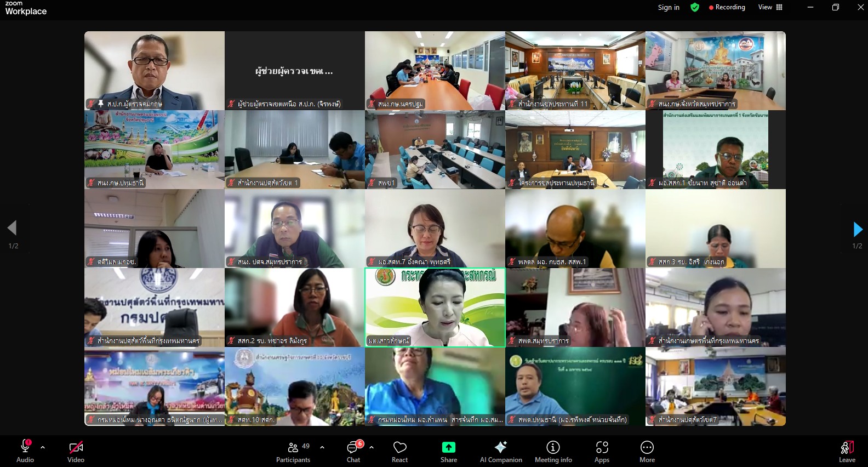Viewport: 868px width, 467px height.
Task: Click the green Share screen button
Action: (x=449, y=451)
